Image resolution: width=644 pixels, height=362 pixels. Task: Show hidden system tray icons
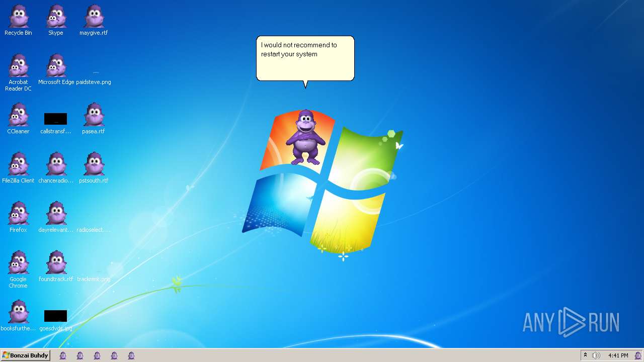point(585,355)
